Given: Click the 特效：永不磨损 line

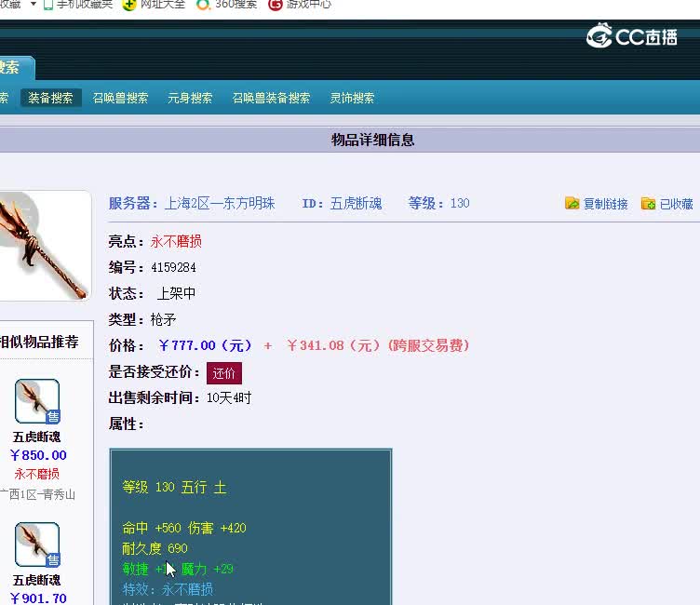Looking at the screenshot, I should pyautogui.click(x=168, y=589).
